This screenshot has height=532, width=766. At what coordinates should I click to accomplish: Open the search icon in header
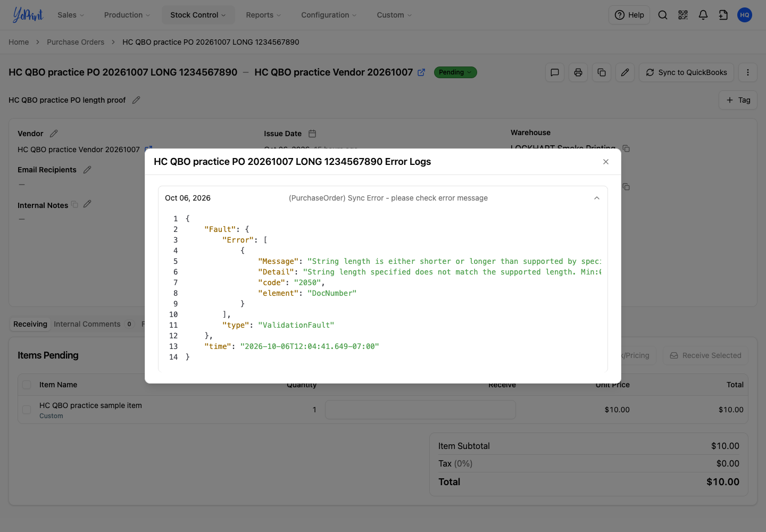pyautogui.click(x=663, y=15)
